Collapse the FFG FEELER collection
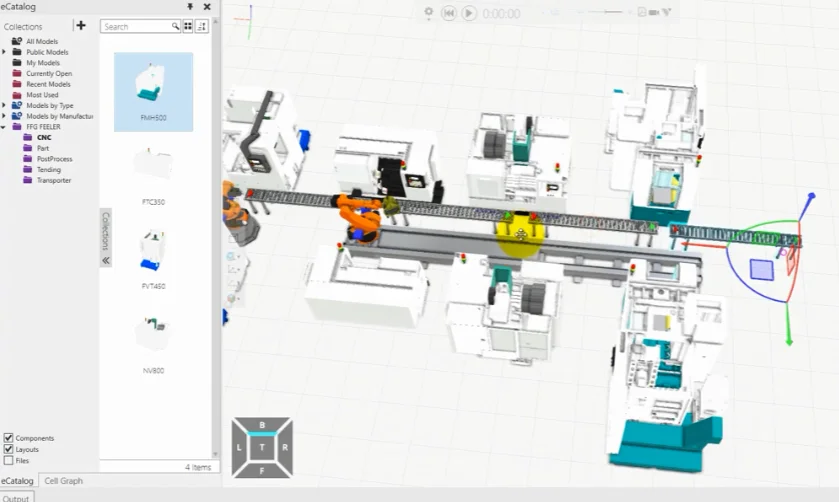The image size is (839, 502). point(4,127)
